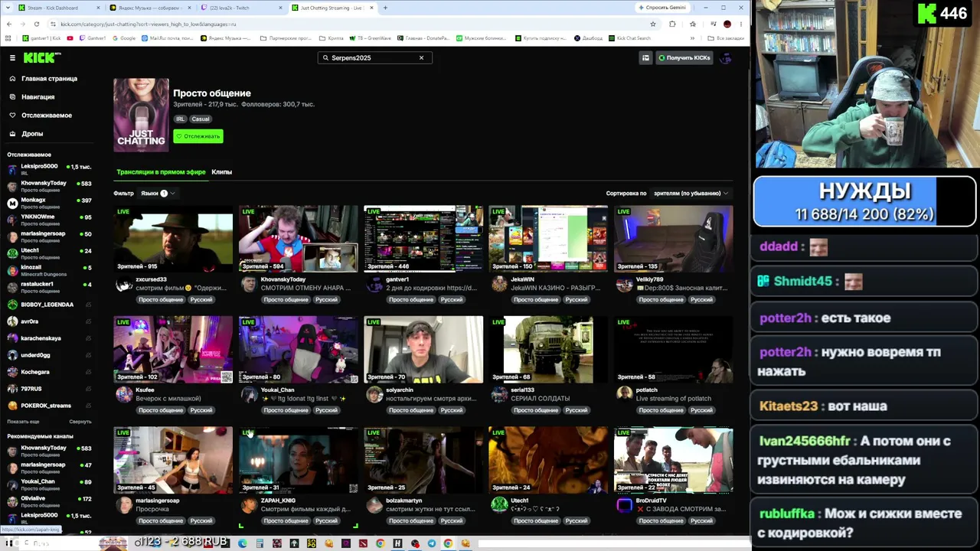Open Chrome tab search dropdown arrow
Viewport: 980px width, 551px height.
[8, 8]
